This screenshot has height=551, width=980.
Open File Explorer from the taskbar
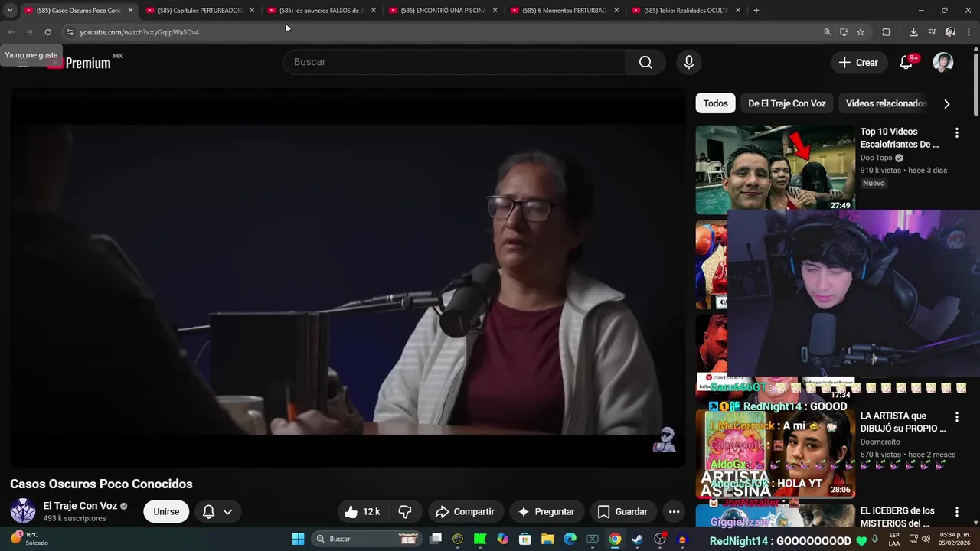pos(547,539)
